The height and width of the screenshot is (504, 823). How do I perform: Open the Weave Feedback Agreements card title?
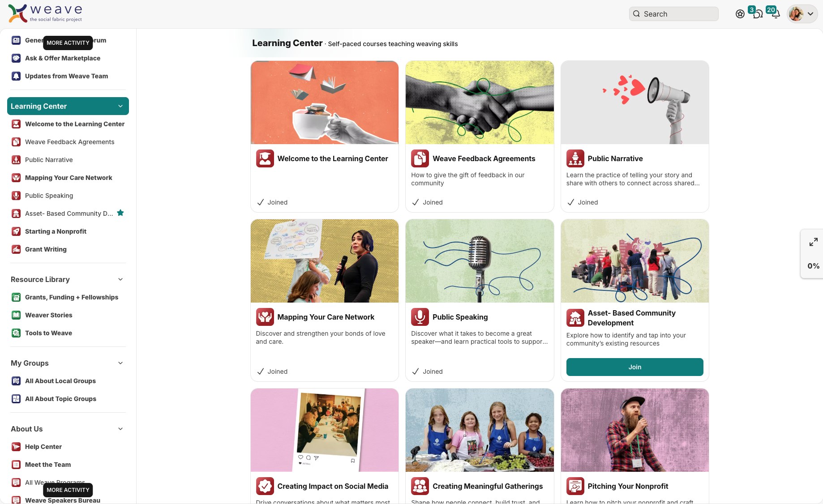point(484,158)
